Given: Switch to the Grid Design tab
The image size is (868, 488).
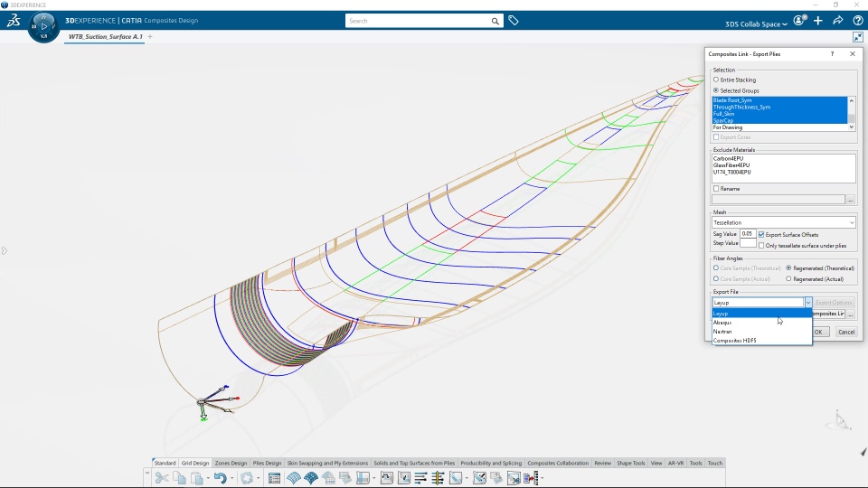Looking at the screenshot, I should pyautogui.click(x=195, y=463).
